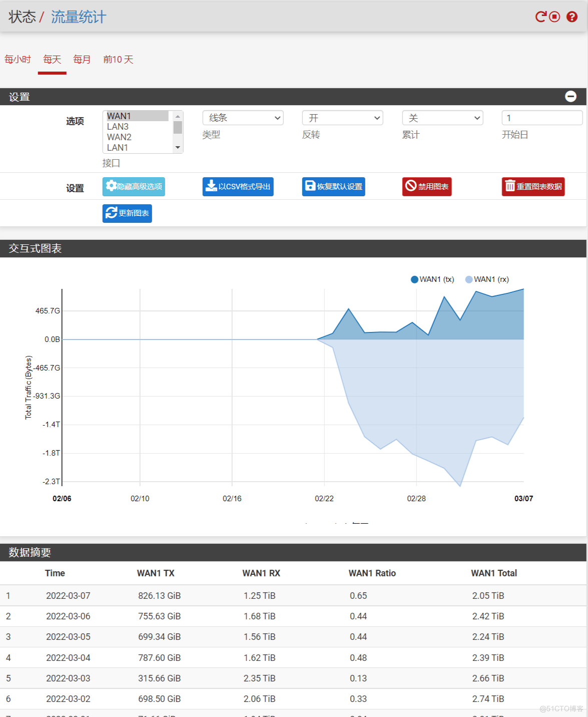The width and height of the screenshot is (588, 717).
Task: Open the 类型 dropdown showing 线条
Action: click(243, 118)
